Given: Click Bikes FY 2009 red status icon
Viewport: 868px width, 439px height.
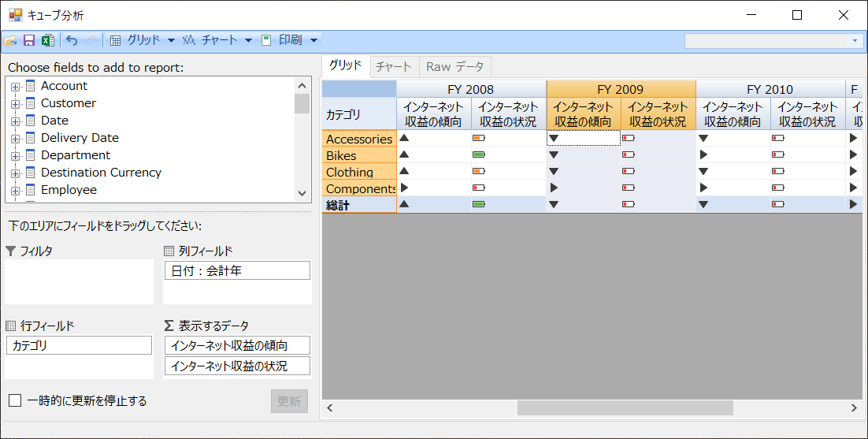Looking at the screenshot, I should tap(629, 154).
